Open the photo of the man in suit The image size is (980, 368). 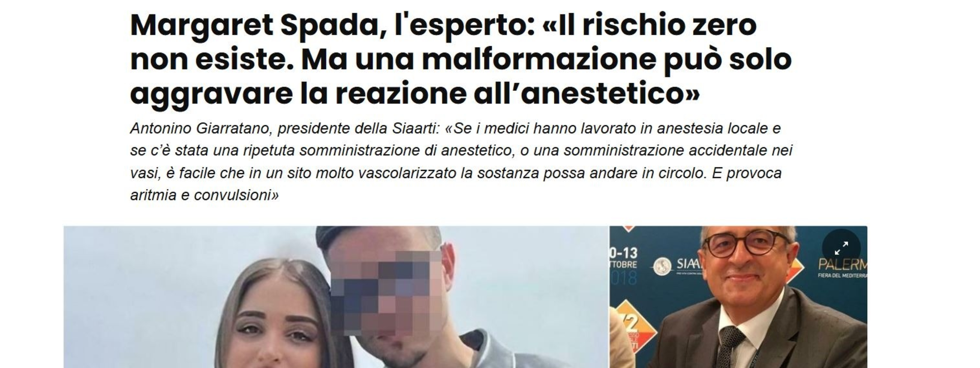click(x=738, y=297)
